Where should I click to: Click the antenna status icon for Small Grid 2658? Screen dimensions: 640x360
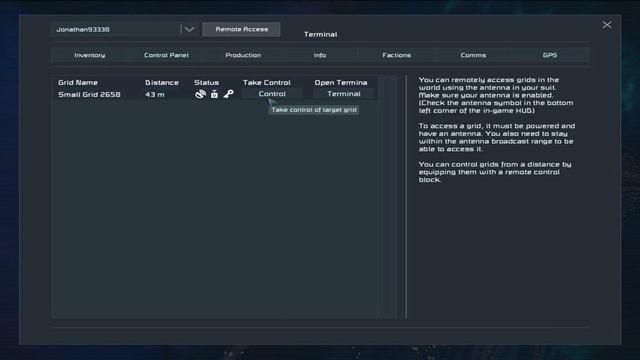(x=200, y=94)
